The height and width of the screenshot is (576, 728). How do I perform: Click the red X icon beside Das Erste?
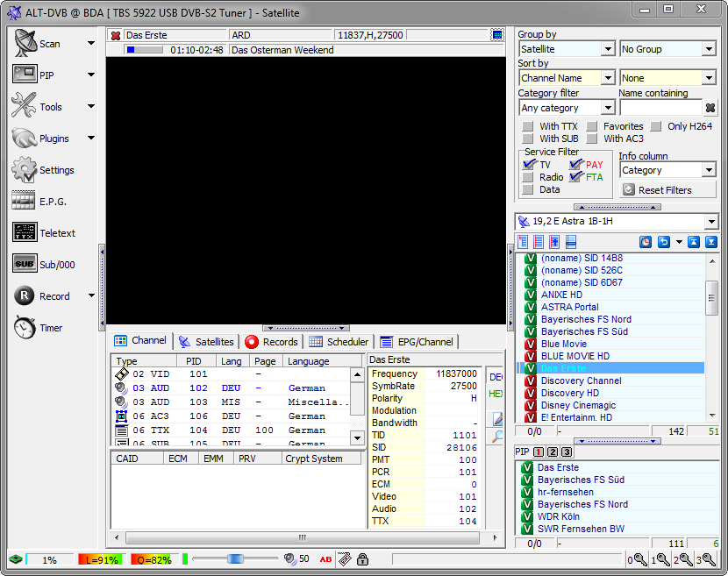[x=116, y=35]
